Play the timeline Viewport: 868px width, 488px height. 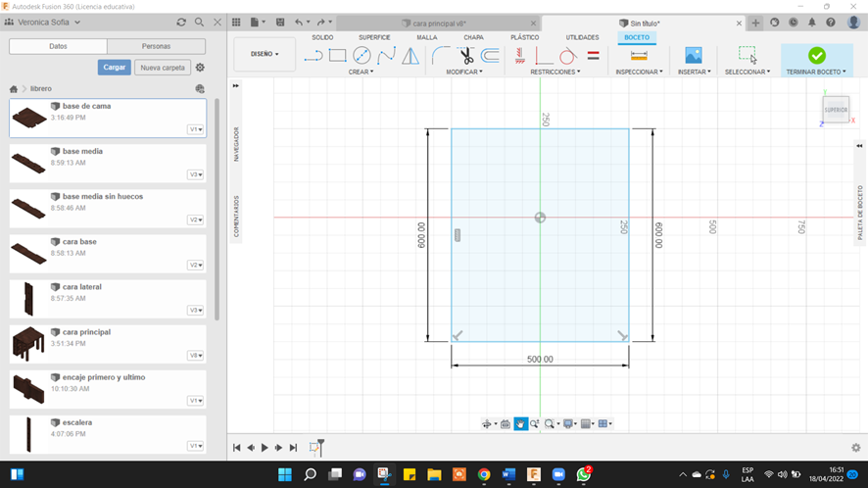point(265,448)
